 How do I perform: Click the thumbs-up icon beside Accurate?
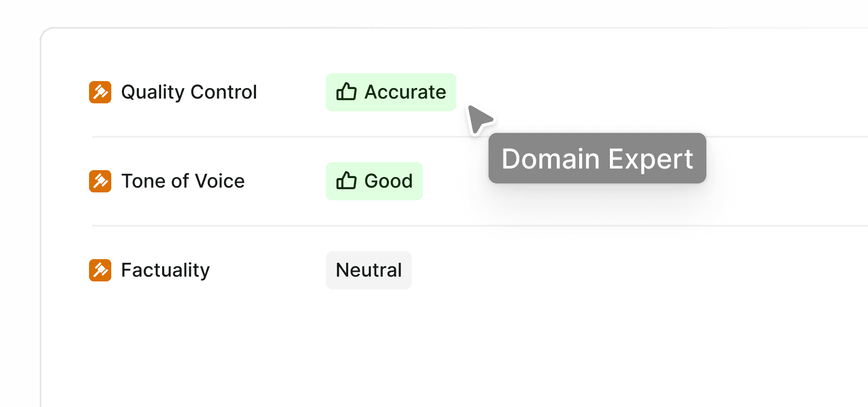(x=346, y=92)
